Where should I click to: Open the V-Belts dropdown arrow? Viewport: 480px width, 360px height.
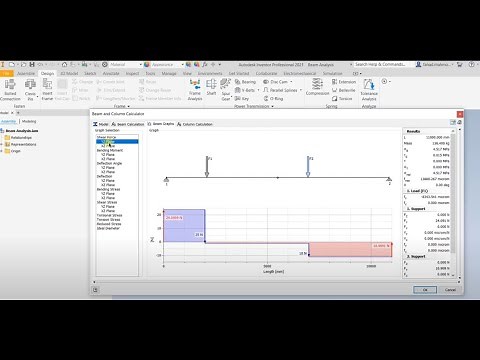(x=258, y=90)
